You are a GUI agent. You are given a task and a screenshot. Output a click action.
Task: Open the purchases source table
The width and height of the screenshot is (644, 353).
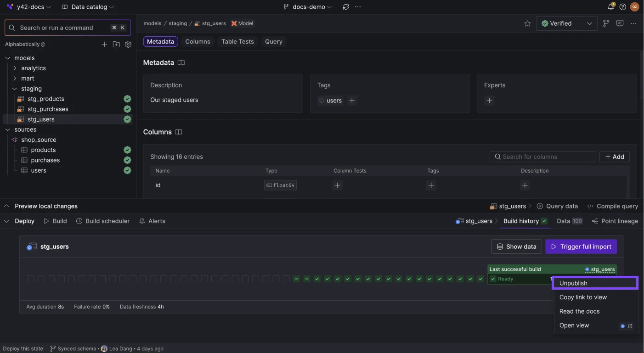[45, 160]
